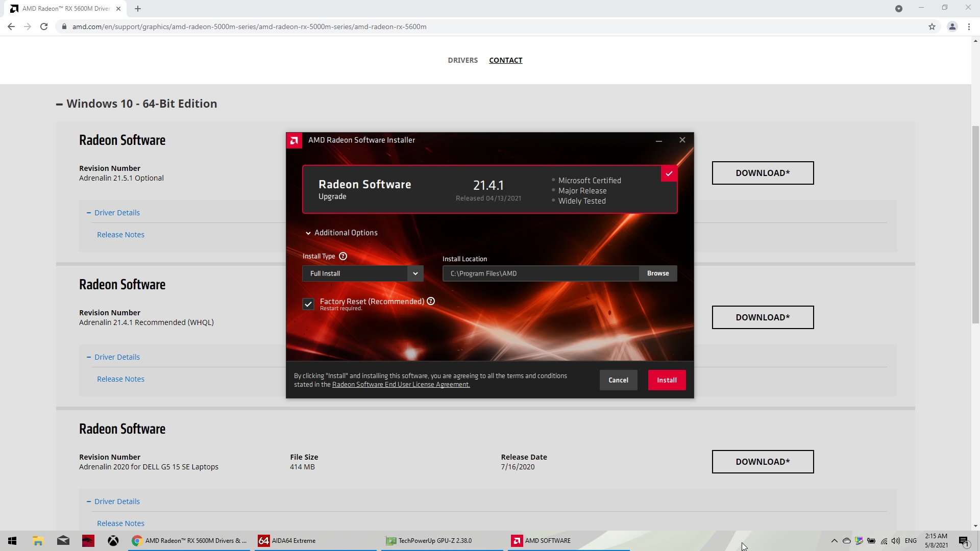Uncheck Factory Reset (Recommended) checkbox

click(308, 304)
